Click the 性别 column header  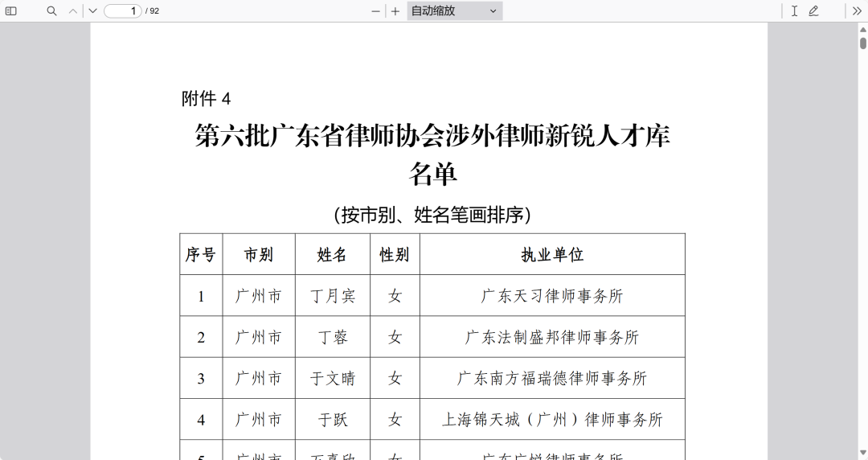pyautogui.click(x=394, y=254)
